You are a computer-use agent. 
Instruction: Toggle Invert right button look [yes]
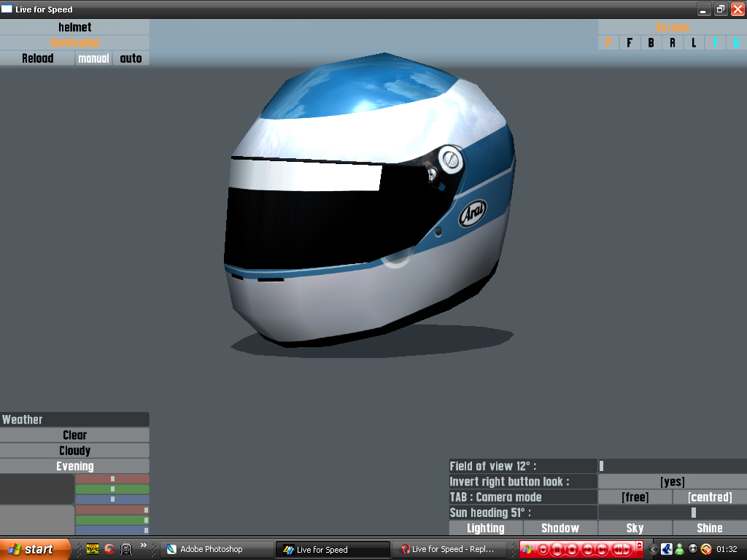[x=672, y=481]
